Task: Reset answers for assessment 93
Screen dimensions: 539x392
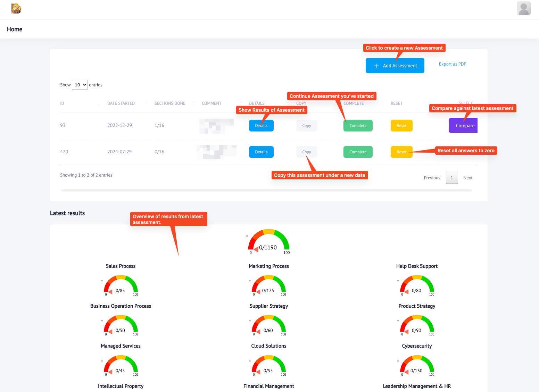Action: pyautogui.click(x=401, y=126)
